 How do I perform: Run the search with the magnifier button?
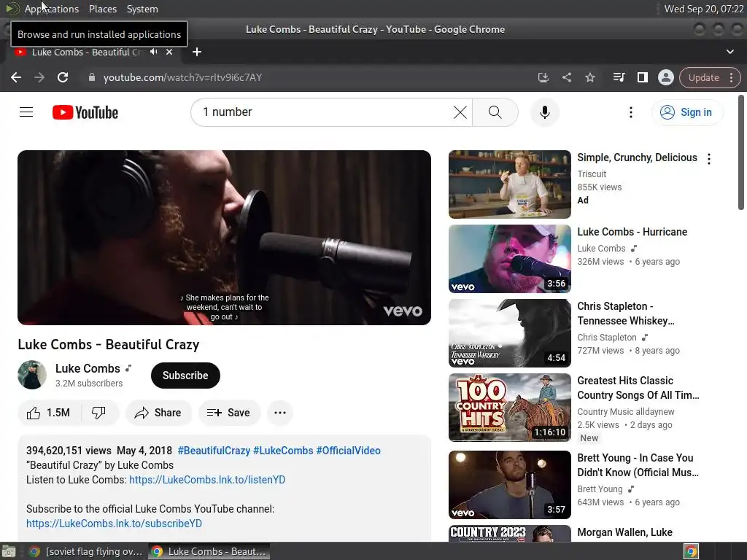point(495,112)
